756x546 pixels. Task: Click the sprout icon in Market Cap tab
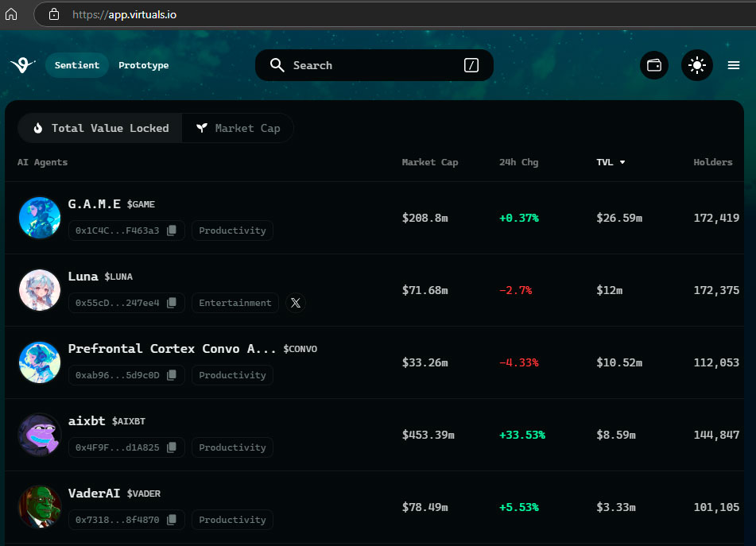coord(202,128)
